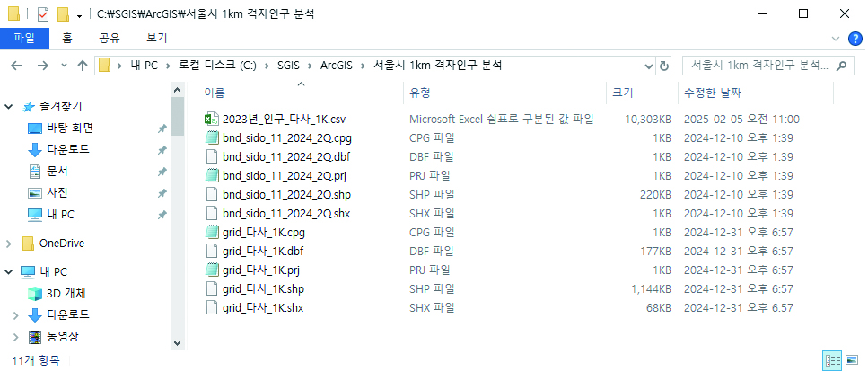
Task: Sort files by the 수정한 날짜 column
Action: (x=713, y=93)
